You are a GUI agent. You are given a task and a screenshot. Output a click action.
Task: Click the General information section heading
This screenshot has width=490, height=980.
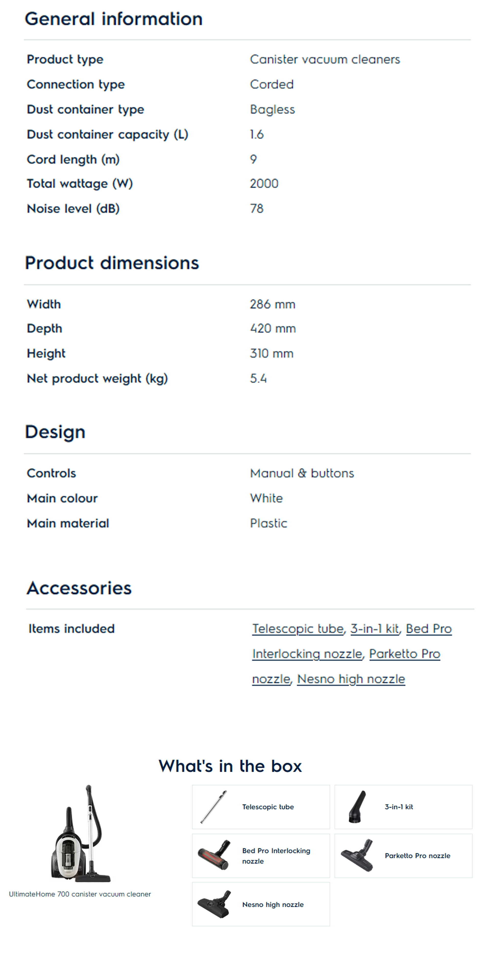click(113, 19)
